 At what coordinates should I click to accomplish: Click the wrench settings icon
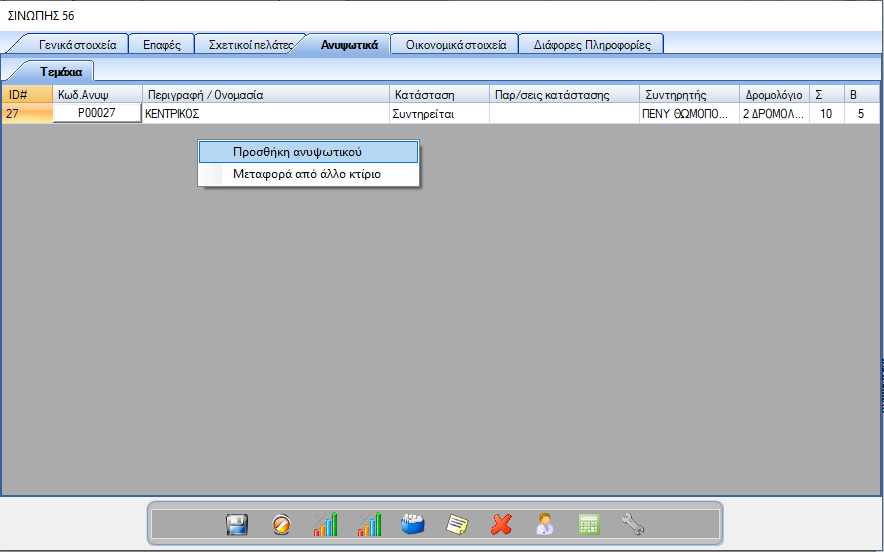point(632,524)
